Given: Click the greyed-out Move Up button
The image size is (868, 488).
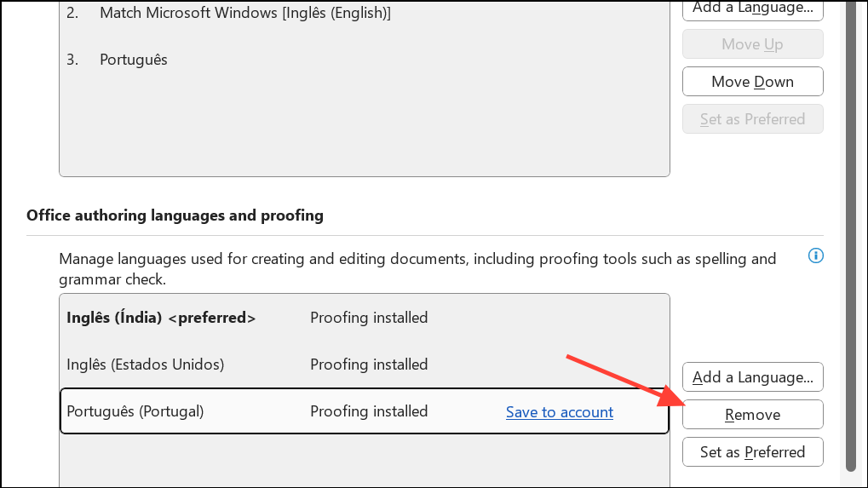Looking at the screenshot, I should pos(752,44).
